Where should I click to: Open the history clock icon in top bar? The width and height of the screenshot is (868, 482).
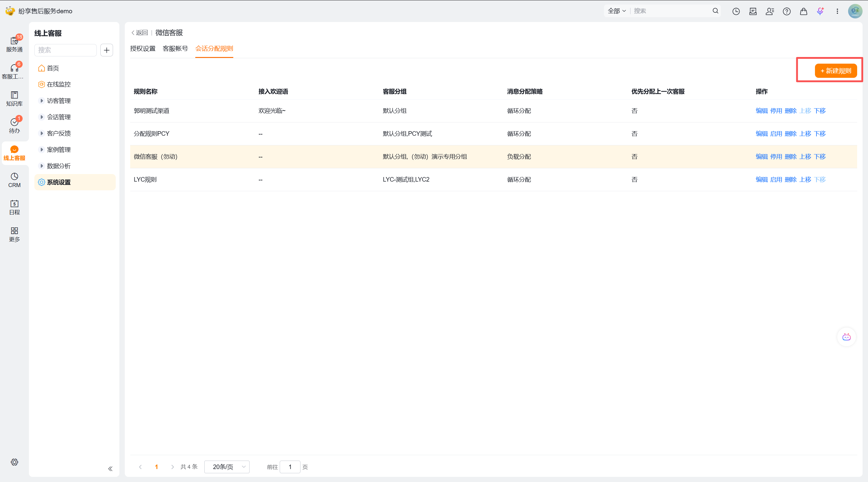[736, 11]
